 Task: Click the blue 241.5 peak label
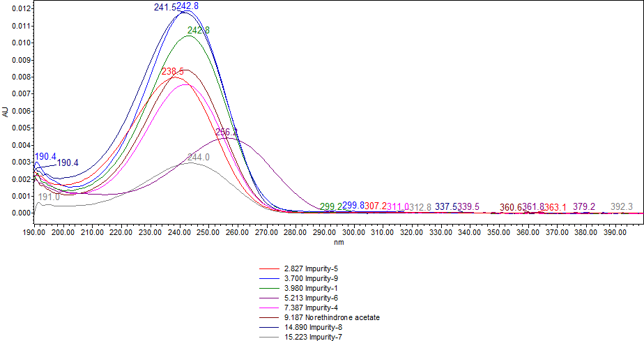point(165,8)
